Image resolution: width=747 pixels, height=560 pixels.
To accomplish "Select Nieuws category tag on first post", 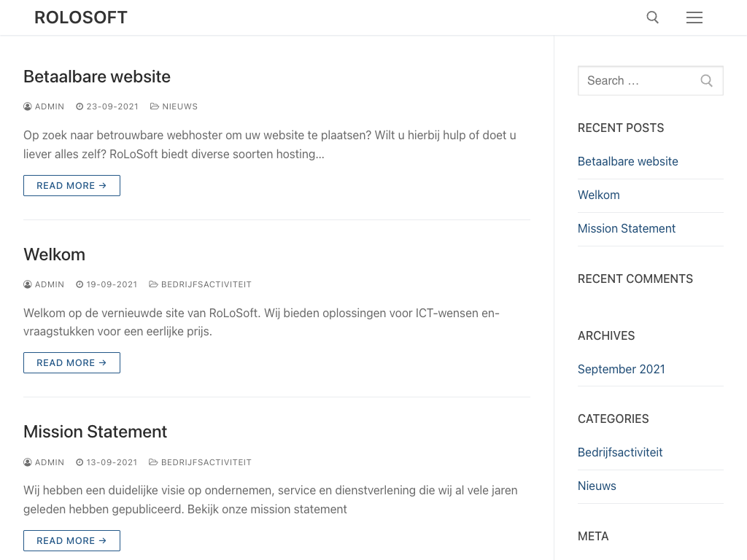I will pos(179,106).
